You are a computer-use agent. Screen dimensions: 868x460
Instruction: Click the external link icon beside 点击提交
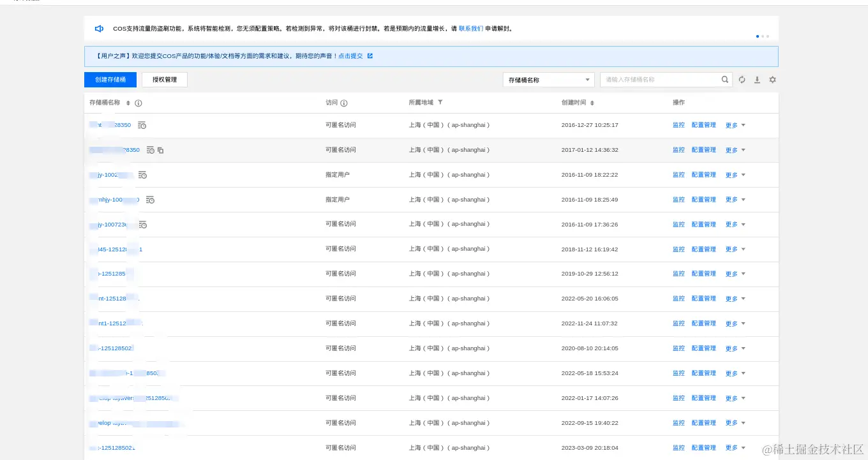[x=370, y=56]
